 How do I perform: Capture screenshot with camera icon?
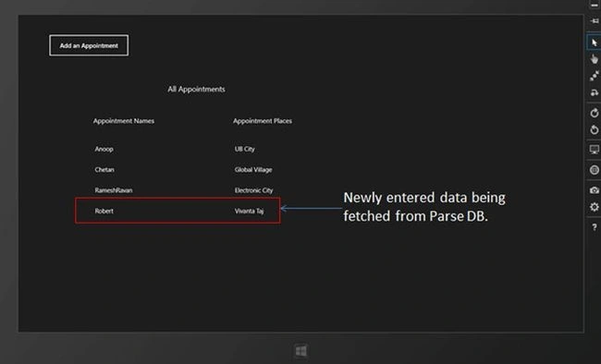(595, 190)
